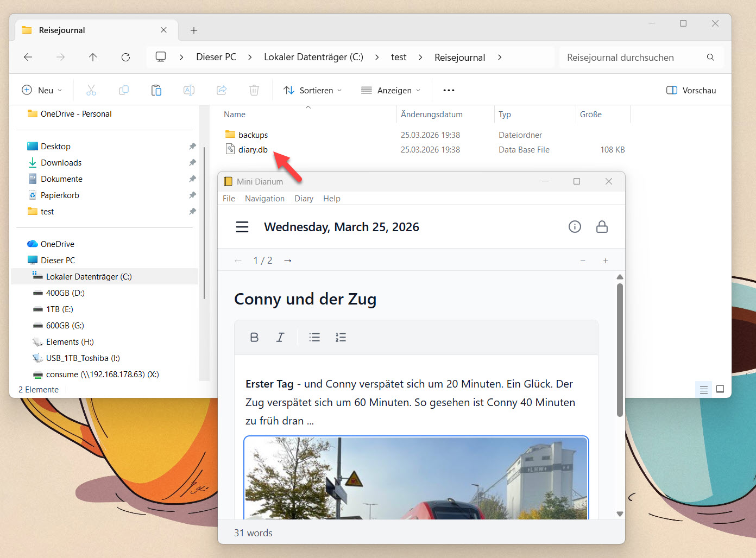Insert a bulleted list
756x558 pixels.
(x=314, y=337)
